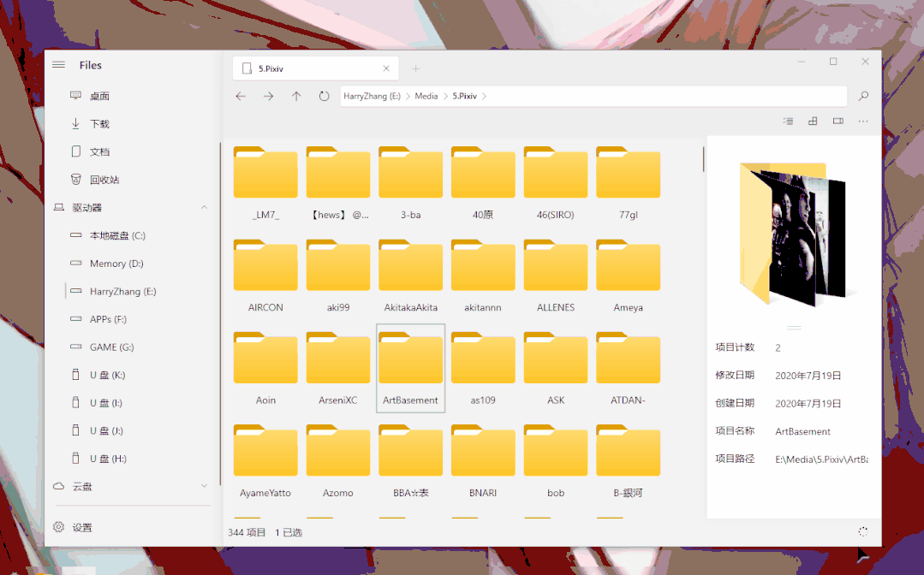Viewport: 924px width, 575px height.
Task: Collapse the 驱动器 drives section
Action: pyautogui.click(x=204, y=207)
